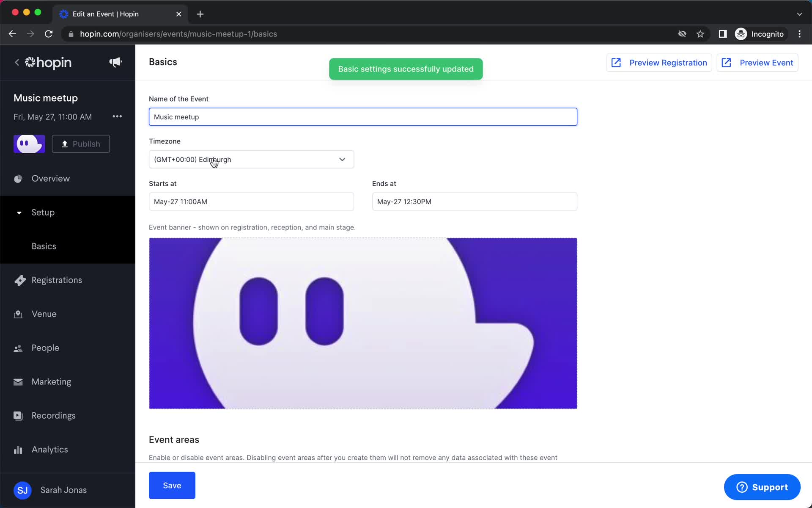
Task: Close the Edit an Event tab
Action: tap(179, 14)
